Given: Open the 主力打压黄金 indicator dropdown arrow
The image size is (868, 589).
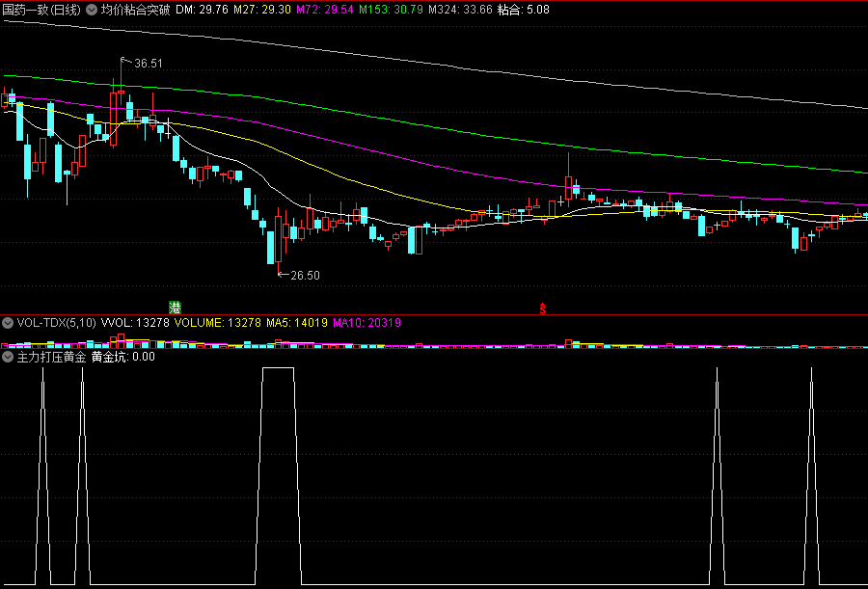Looking at the screenshot, I should (x=8, y=357).
